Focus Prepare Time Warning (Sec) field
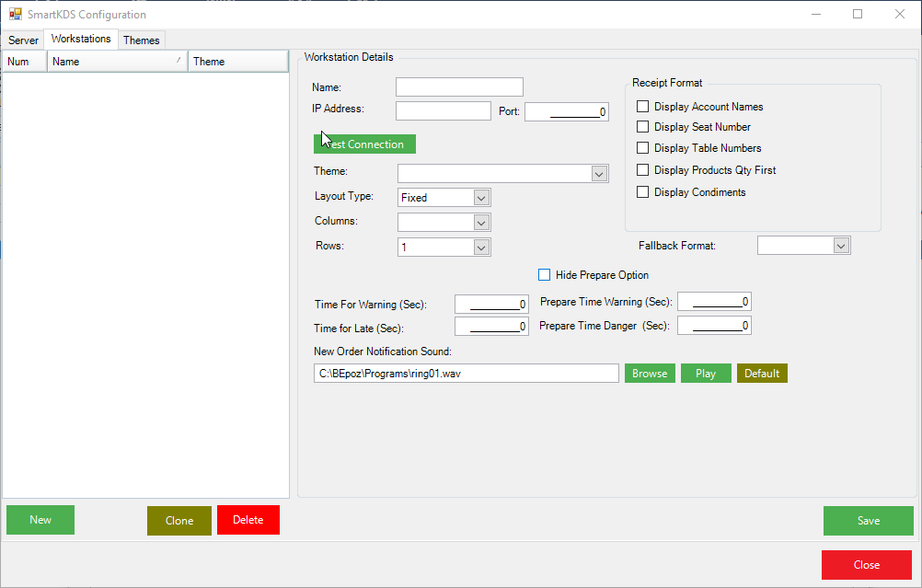 pos(714,302)
